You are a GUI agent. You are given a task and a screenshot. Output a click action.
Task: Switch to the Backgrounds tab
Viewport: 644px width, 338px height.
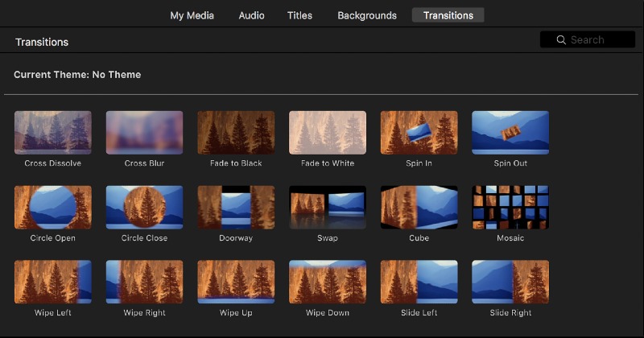[367, 15]
